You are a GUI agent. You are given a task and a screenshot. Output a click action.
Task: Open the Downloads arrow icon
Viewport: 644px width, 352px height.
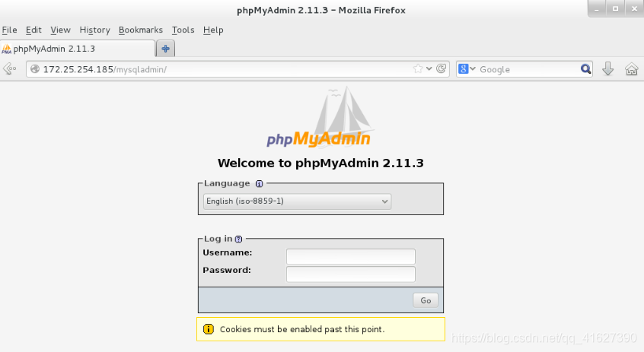[608, 69]
